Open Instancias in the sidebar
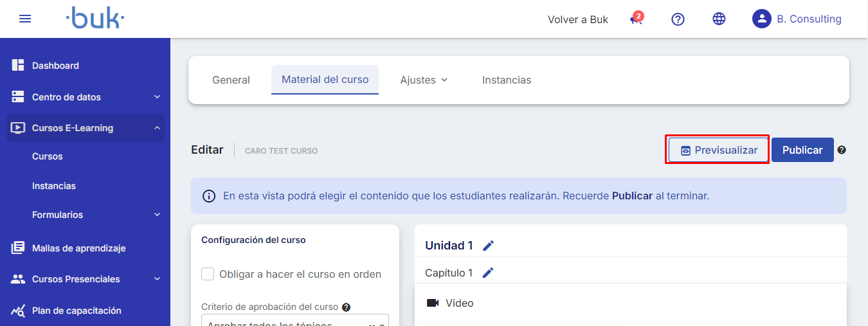This screenshot has width=868, height=326. pyautogui.click(x=54, y=186)
